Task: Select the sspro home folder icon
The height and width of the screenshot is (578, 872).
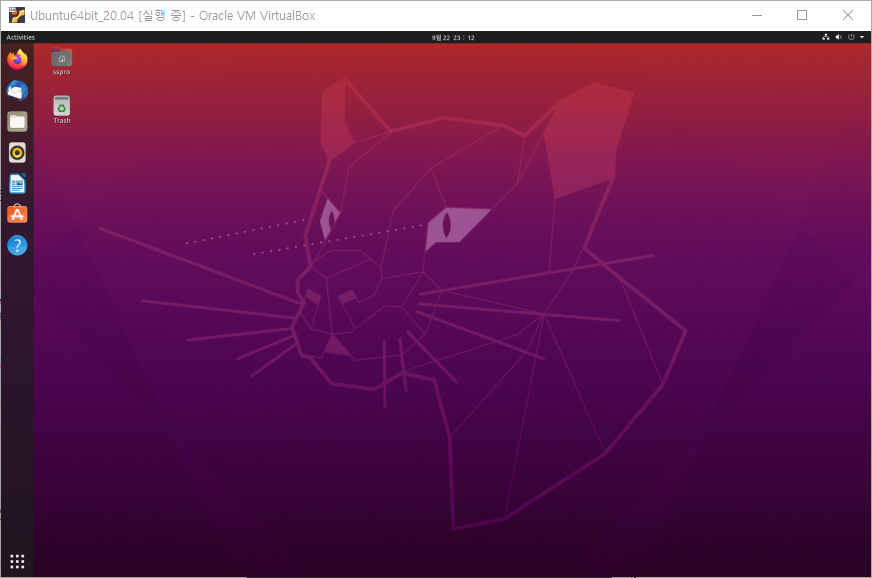Action: point(62,61)
